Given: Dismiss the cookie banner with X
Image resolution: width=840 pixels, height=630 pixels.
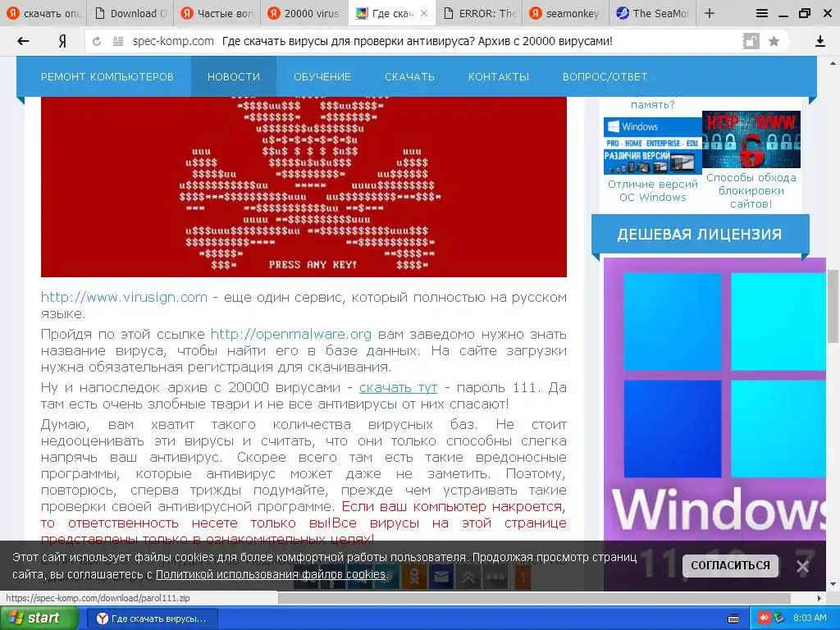Looking at the screenshot, I should pyautogui.click(x=802, y=566).
